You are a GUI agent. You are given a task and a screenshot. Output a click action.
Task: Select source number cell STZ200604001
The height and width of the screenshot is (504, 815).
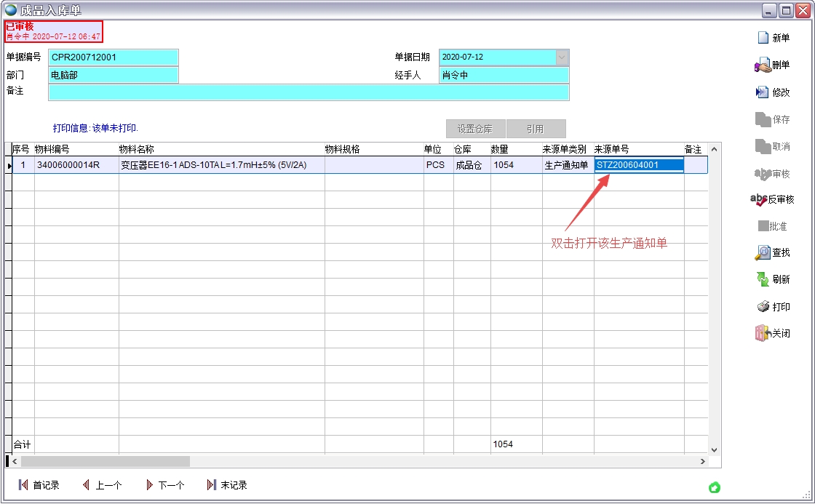click(x=638, y=165)
